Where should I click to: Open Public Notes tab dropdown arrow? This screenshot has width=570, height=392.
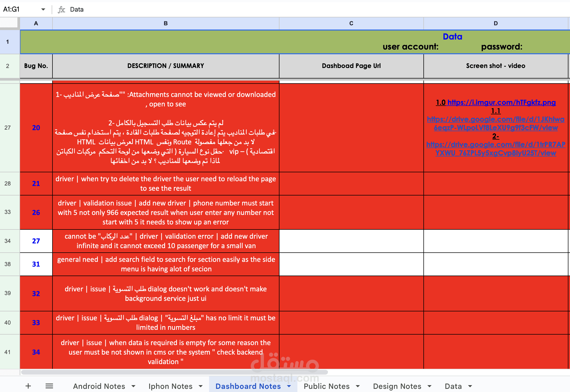(x=358, y=386)
